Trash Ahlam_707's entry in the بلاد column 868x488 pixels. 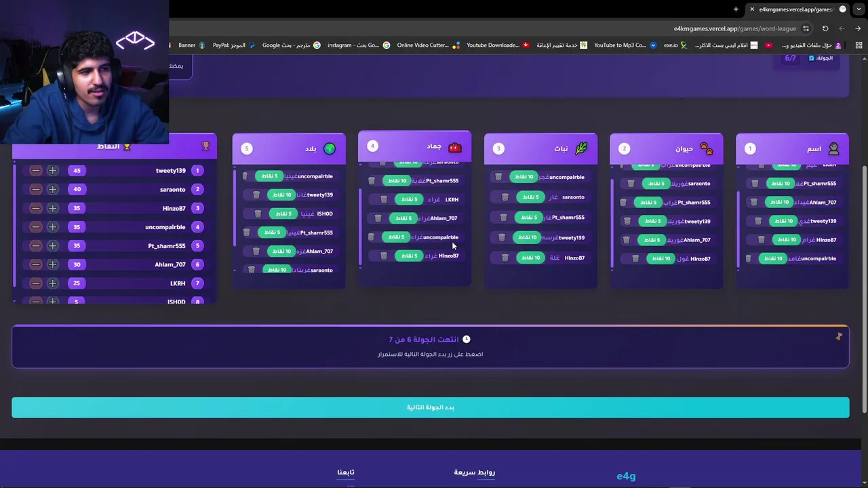pyautogui.click(x=256, y=251)
